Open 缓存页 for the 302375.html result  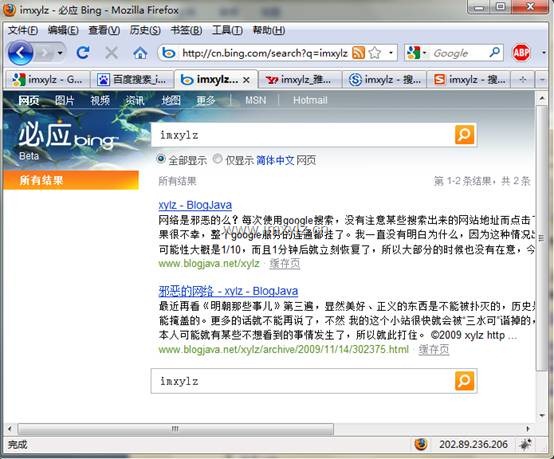click(x=434, y=350)
